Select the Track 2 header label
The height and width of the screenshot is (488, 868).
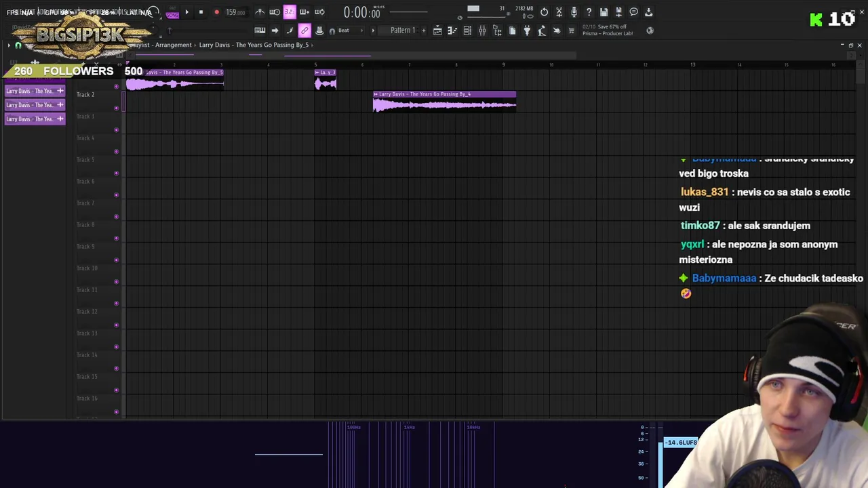coord(85,95)
